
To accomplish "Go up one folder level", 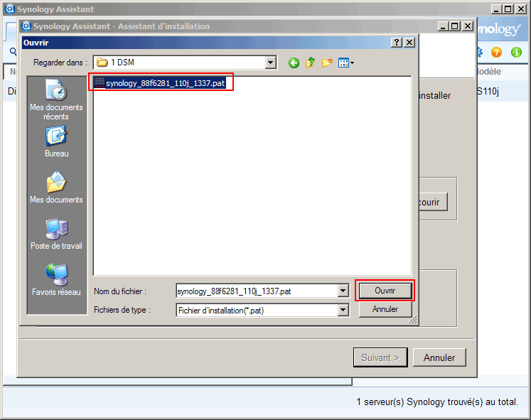I will pyautogui.click(x=310, y=63).
